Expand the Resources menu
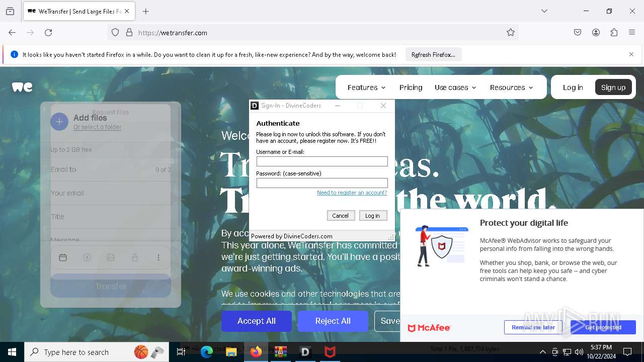644x362 pixels. (x=511, y=87)
